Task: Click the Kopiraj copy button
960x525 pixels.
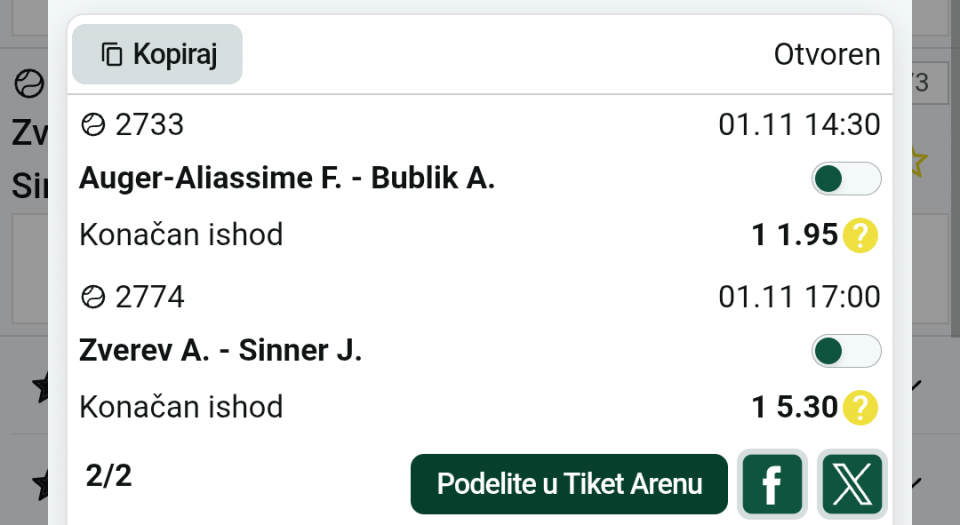Action: (157, 54)
